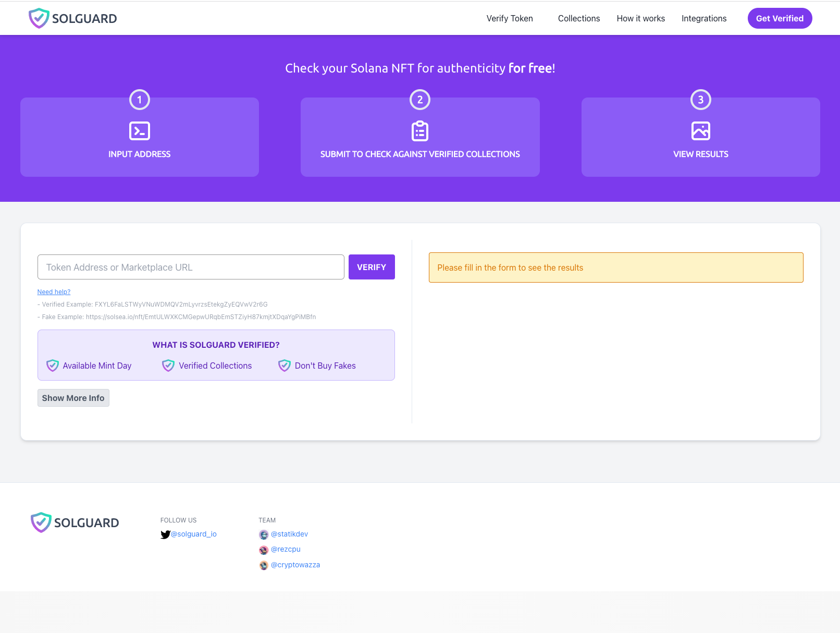
Task: Click the 'Check your Solana NFT' headline
Action: [x=420, y=68]
